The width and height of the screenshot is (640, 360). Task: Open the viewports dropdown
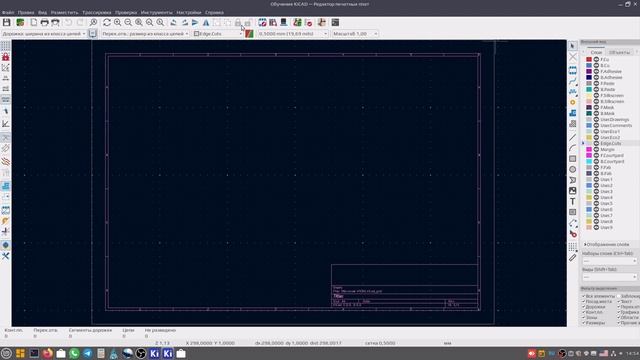pyautogui.click(x=609, y=277)
